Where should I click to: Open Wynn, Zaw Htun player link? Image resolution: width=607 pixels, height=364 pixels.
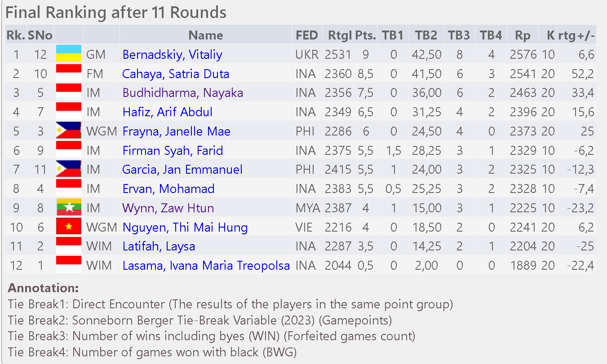pyautogui.click(x=168, y=208)
